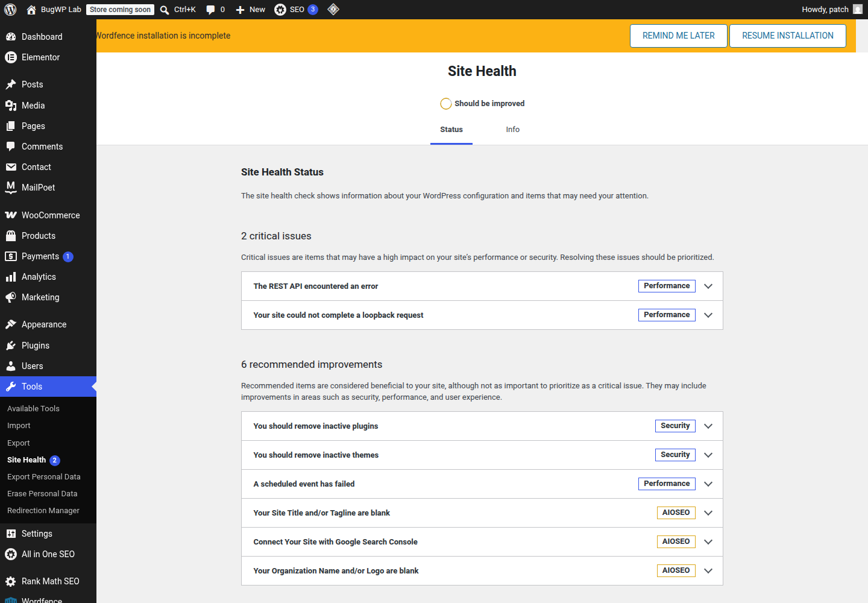Expand Connect Google Search Console chevron

[x=708, y=542]
